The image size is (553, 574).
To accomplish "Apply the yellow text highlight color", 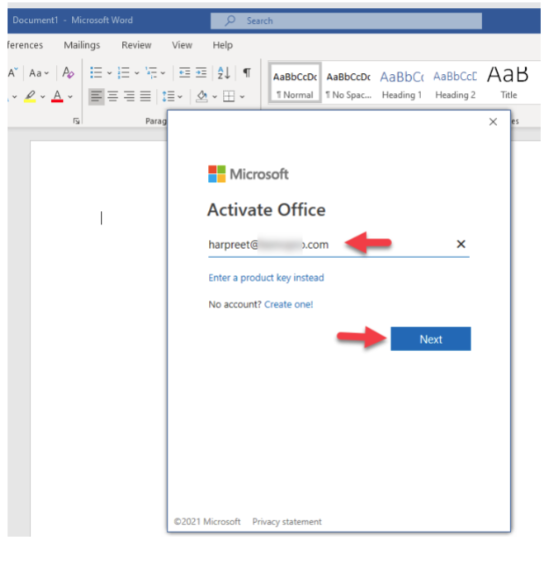I will pos(30,96).
